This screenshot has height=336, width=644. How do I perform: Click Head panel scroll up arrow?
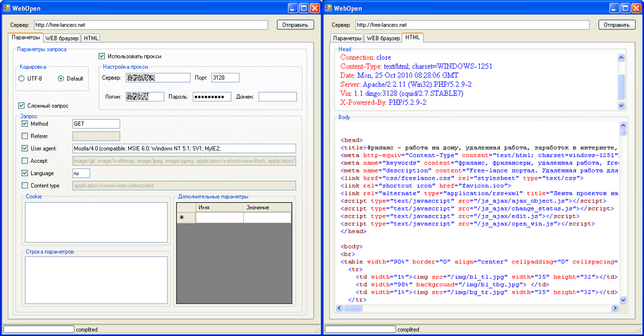pos(621,58)
